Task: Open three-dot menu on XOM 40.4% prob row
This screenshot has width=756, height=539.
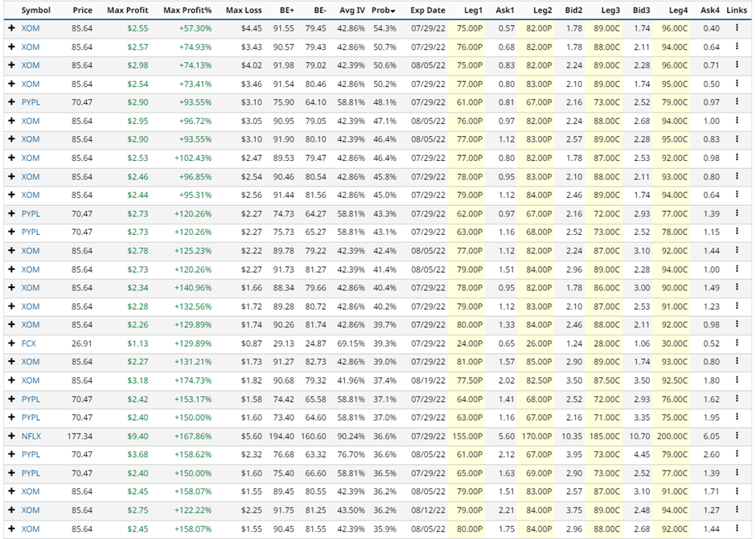Action: 737,288
